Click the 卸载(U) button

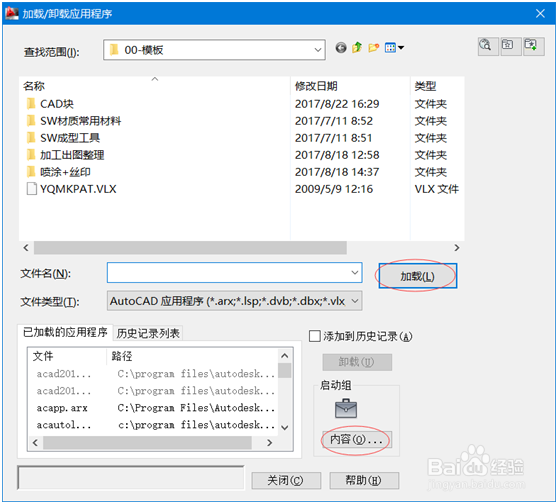357,362
